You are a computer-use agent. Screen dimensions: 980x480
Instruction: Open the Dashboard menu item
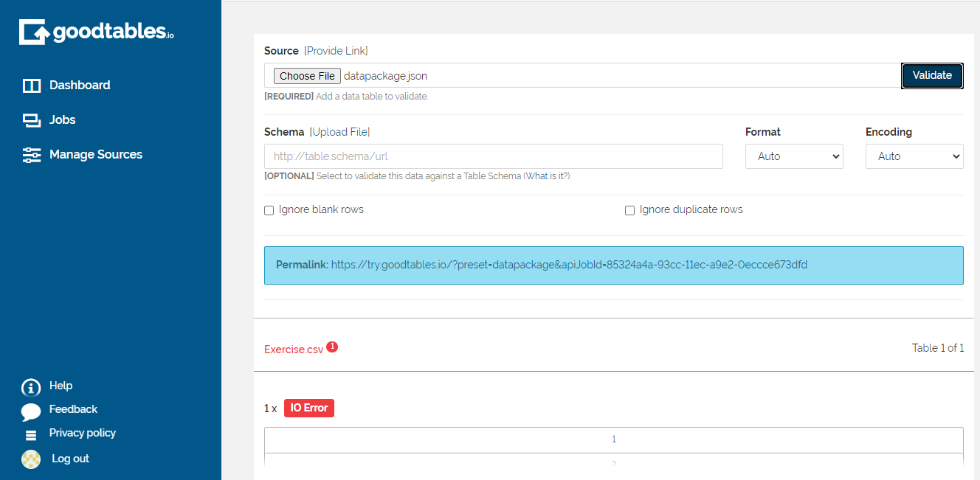pos(80,85)
